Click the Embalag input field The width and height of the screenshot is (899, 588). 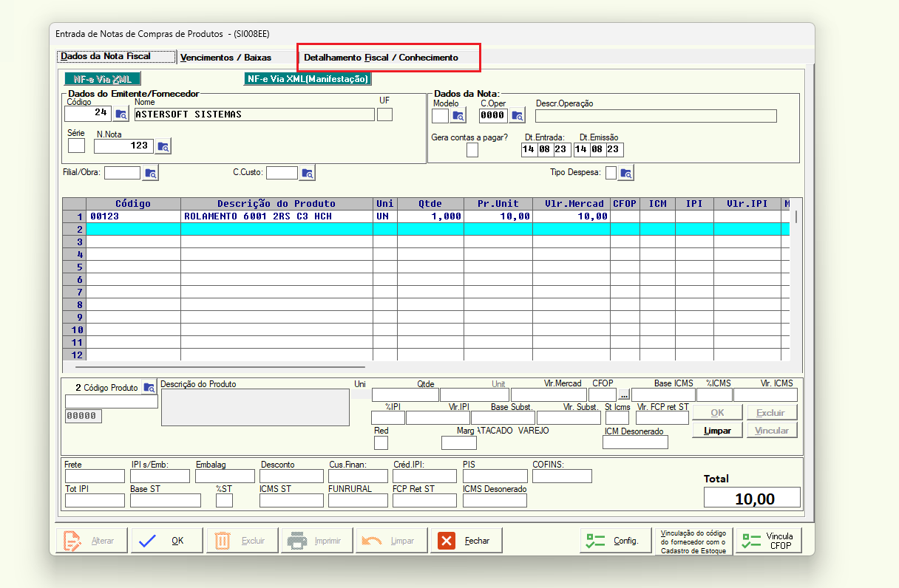point(225,476)
